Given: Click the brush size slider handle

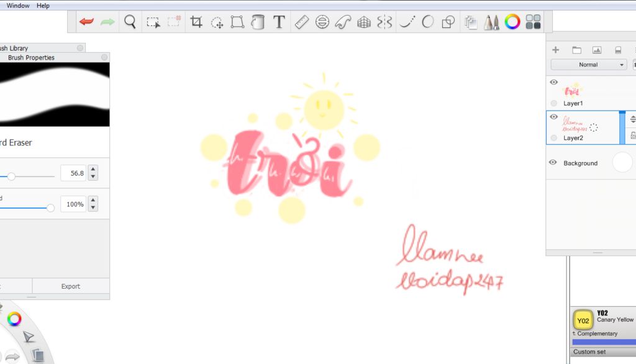Looking at the screenshot, I should click(11, 176).
